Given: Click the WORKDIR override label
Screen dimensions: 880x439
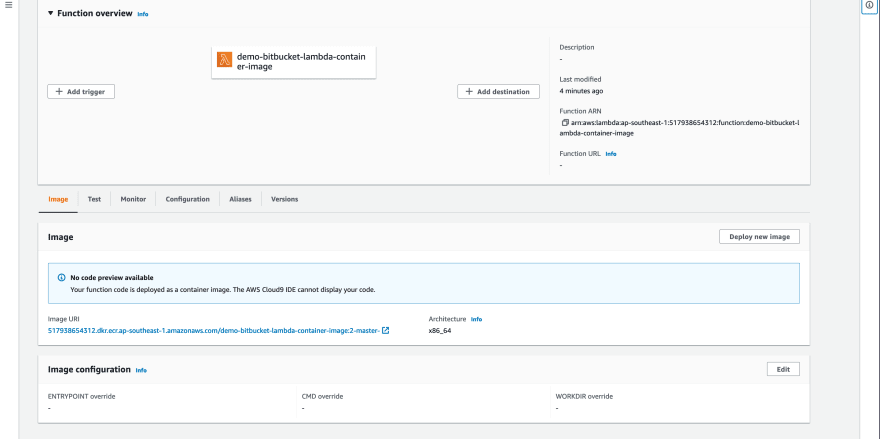Looking at the screenshot, I should [584, 396].
